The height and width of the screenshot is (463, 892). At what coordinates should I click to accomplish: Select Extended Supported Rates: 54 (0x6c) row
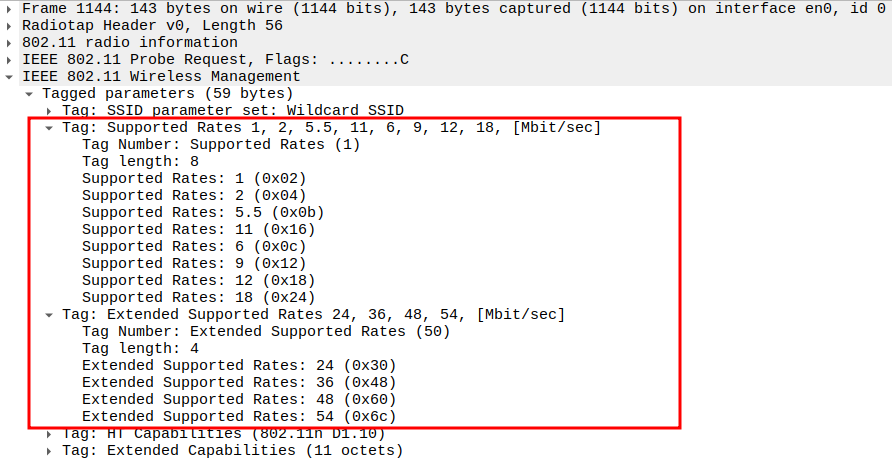coord(239,416)
